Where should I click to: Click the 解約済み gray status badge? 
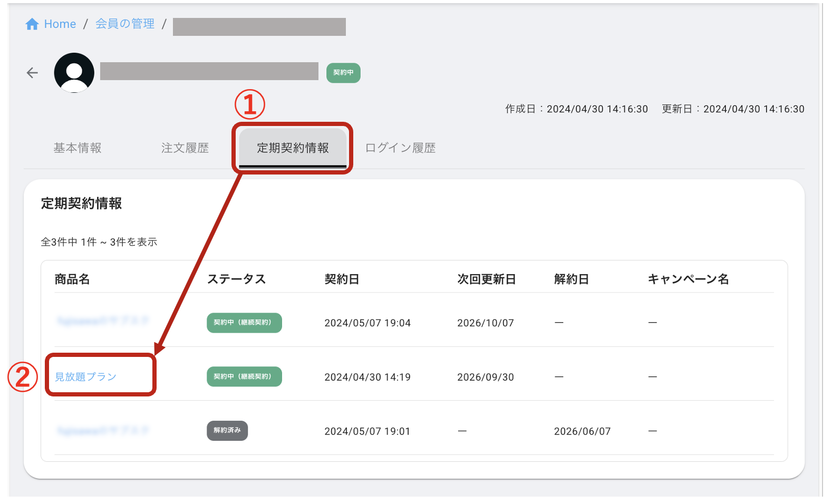(x=227, y=431)
